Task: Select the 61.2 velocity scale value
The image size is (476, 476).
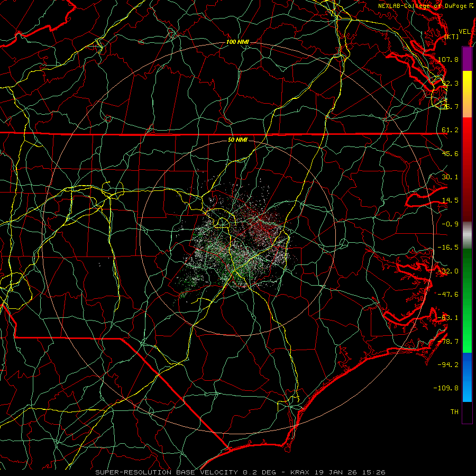Action: coord(450,130)
